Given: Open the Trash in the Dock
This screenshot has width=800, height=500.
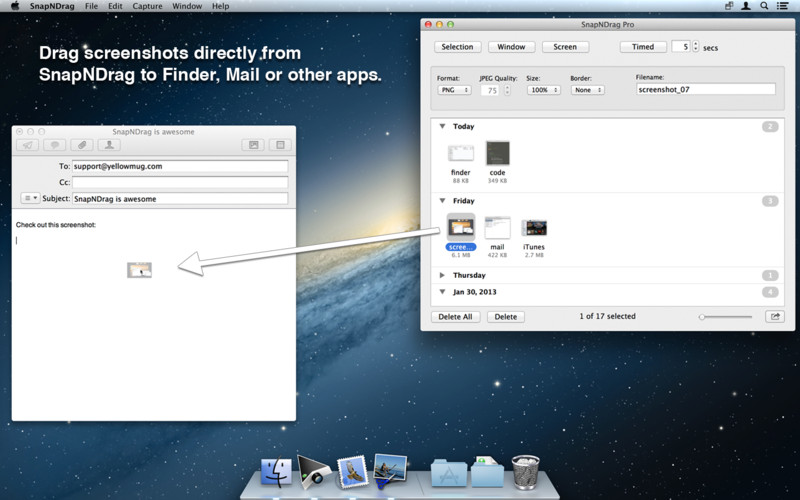Looking at the screenshot, I should pos(526,472).
